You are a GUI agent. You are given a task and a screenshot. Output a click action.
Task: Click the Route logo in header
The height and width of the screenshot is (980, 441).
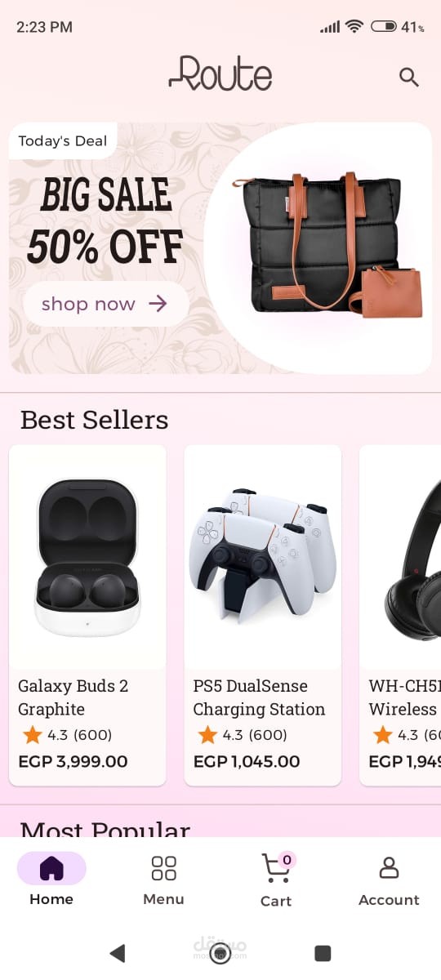[x=220, y=73]
